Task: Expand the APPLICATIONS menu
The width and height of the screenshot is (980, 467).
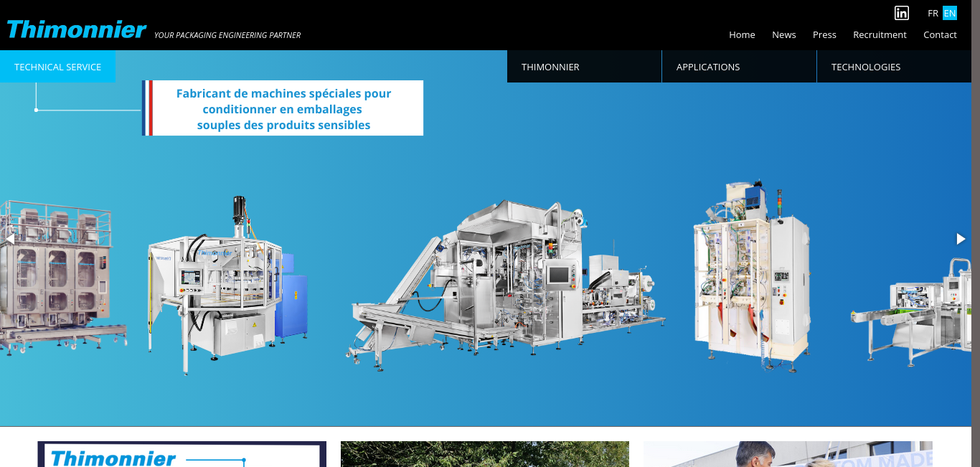Action: coord(739,67)
